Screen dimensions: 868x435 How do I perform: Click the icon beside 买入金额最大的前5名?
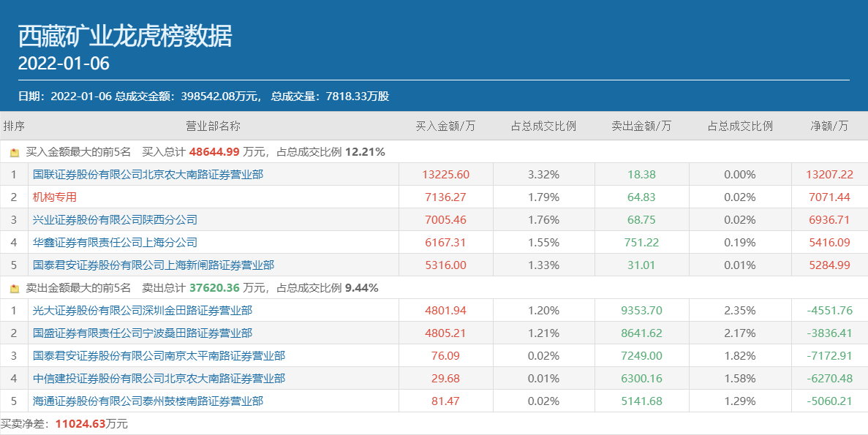click(x=15, y=153)
